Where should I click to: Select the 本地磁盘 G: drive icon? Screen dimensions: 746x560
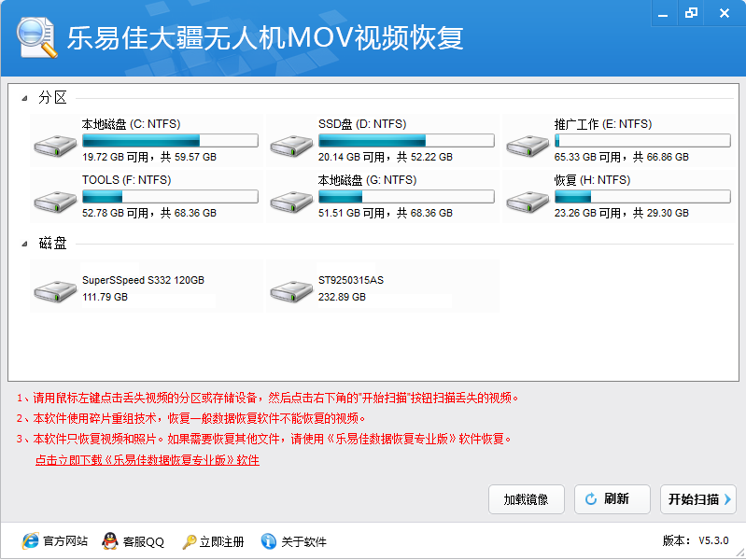[291, 202]
